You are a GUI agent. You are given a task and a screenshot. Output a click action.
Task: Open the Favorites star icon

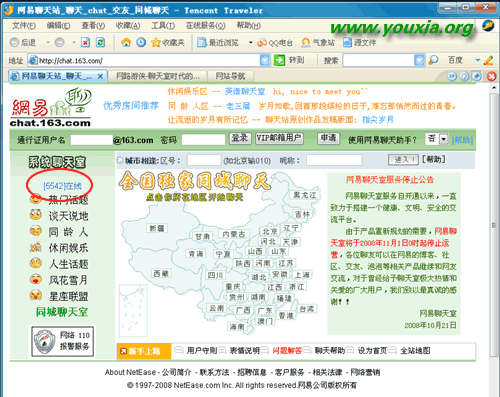click(156, 42)
